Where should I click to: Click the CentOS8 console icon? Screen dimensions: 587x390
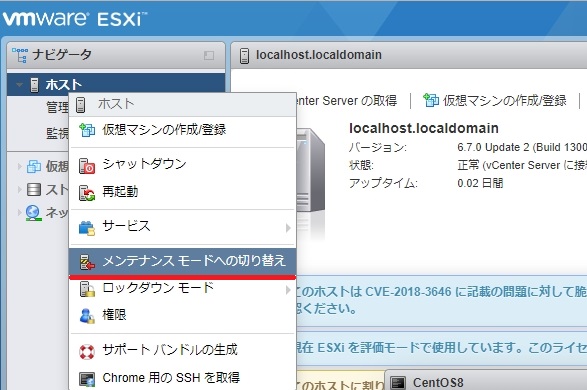click(398, 383)
